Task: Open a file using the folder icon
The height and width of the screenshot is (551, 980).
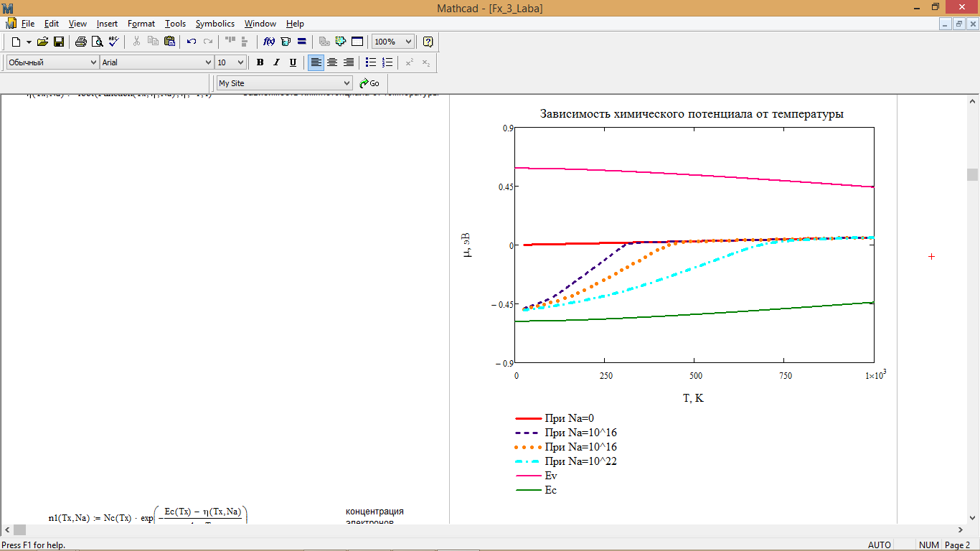Action: coord(42,42)
